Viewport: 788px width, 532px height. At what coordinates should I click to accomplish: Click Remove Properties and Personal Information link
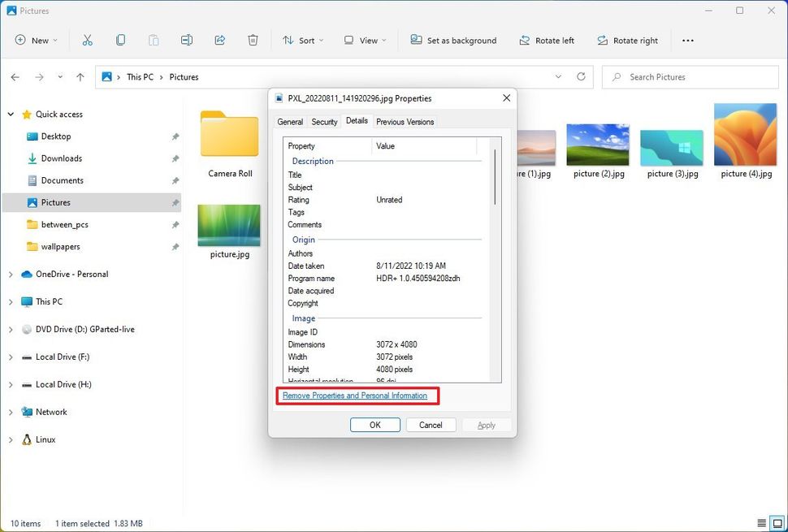click(x=355, y=396)
